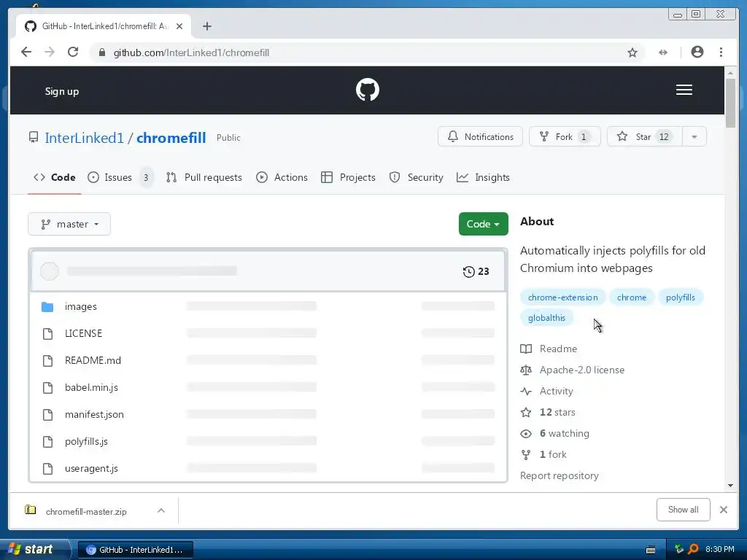Viewport: 747px width, 560px height.
Task: Open the Projects tab
Action: 348,178
